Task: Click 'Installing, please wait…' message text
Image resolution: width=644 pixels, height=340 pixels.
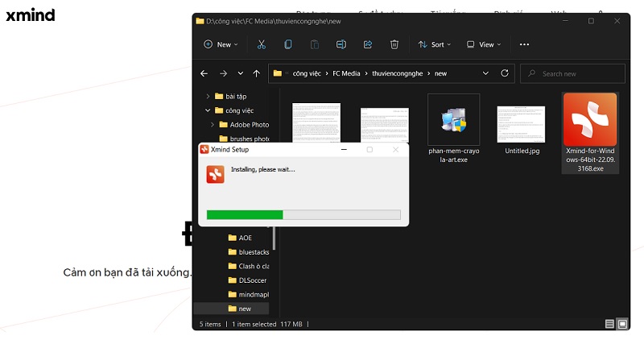Action: (263, 169)
